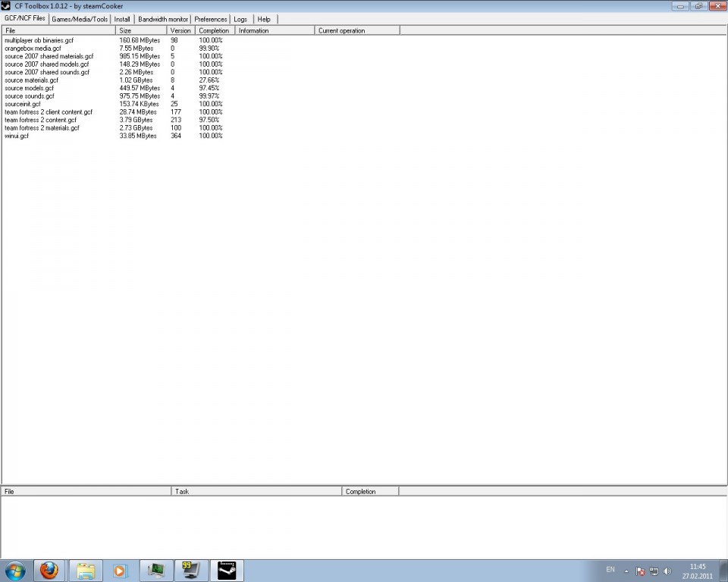Select sourceinit.gcf file
Viewport: 728px width, 582px height.
pos(22,104)
